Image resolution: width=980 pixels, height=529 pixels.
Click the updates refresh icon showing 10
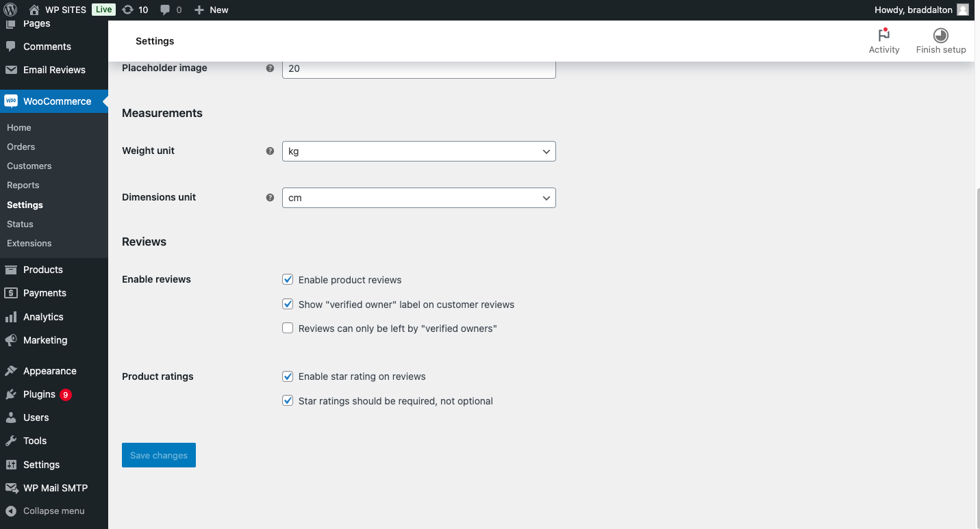(128, 10)
